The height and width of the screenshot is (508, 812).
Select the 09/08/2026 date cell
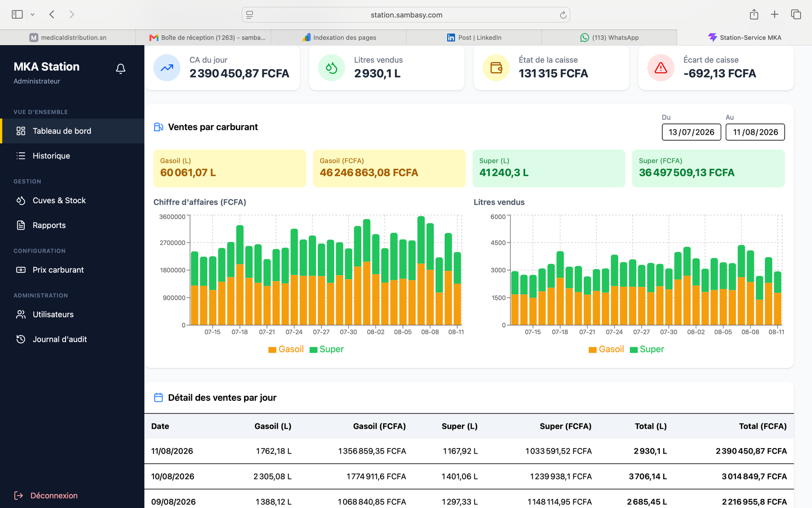pyautogui.click(x=173, y=502)
